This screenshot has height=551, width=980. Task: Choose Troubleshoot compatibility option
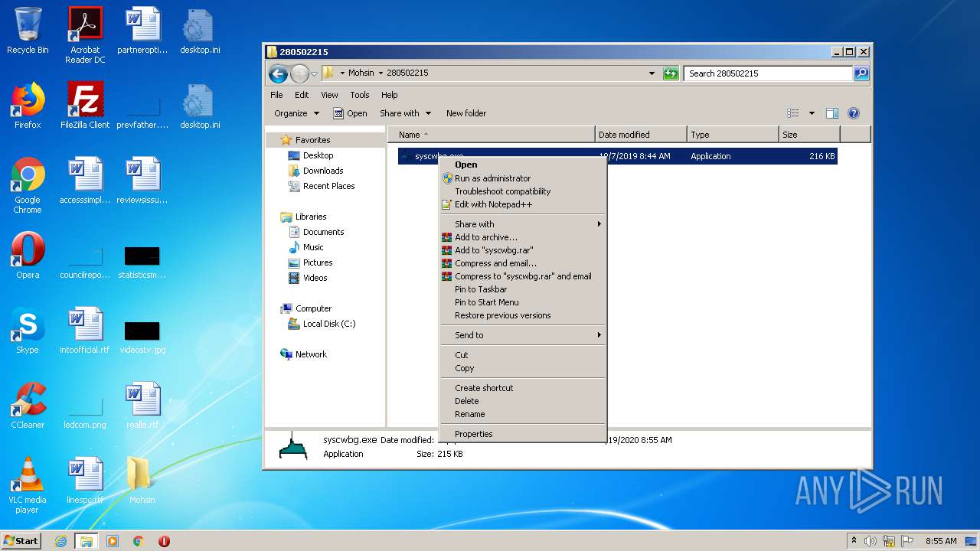522,191
